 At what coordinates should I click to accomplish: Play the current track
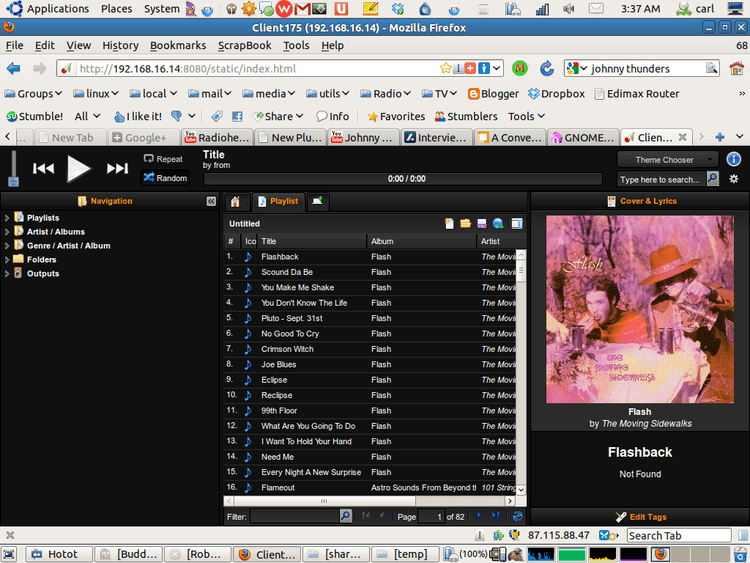(x=78, y=168)
